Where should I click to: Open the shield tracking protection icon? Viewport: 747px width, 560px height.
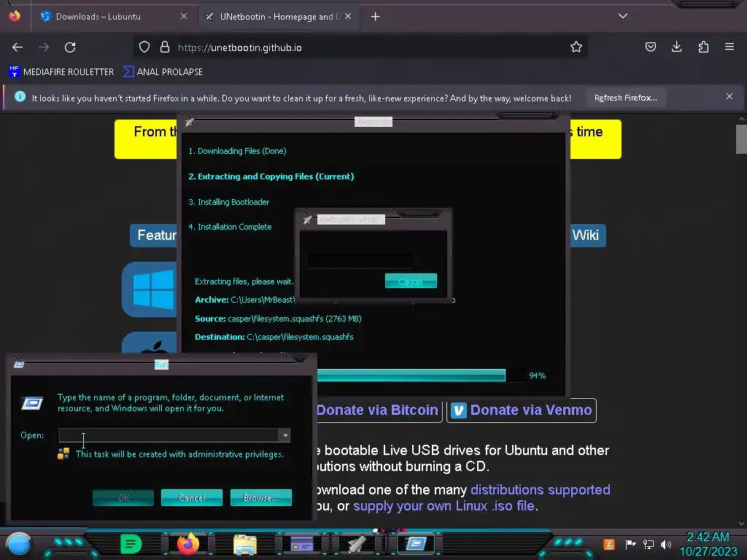pos(144,47)
